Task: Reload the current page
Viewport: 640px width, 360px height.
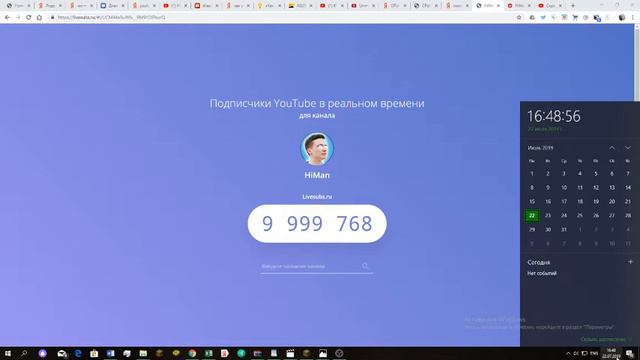Action: click(29, 18)
